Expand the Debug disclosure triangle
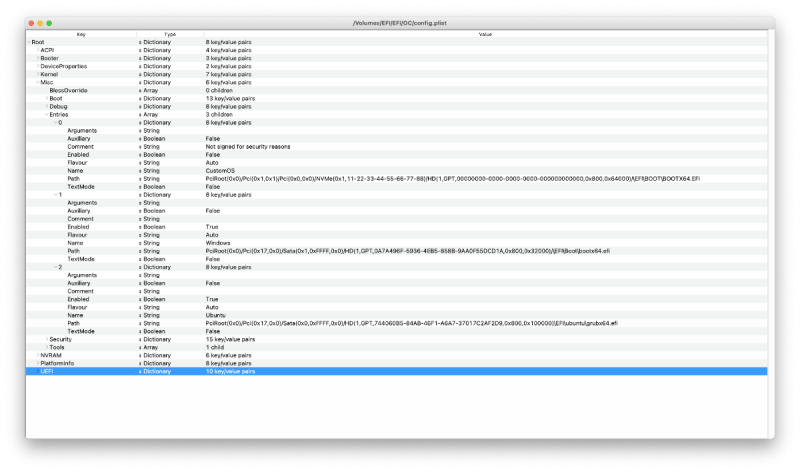 (47, 107)
